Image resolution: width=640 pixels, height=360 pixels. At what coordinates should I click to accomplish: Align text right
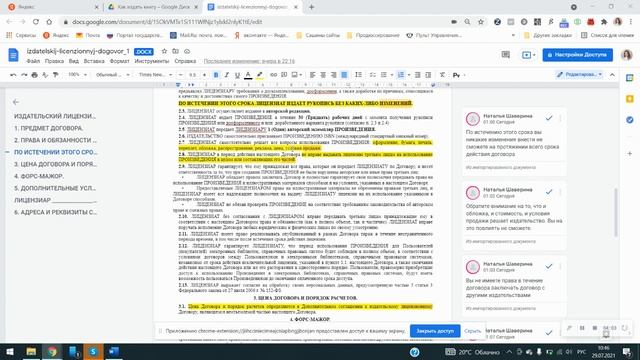click(334, 75)
